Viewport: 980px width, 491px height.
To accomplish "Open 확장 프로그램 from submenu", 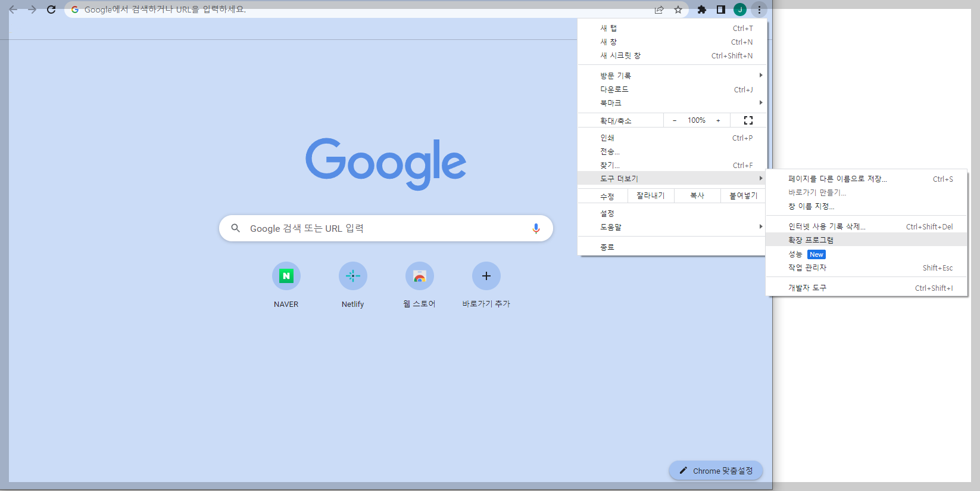I will point(867,240).
